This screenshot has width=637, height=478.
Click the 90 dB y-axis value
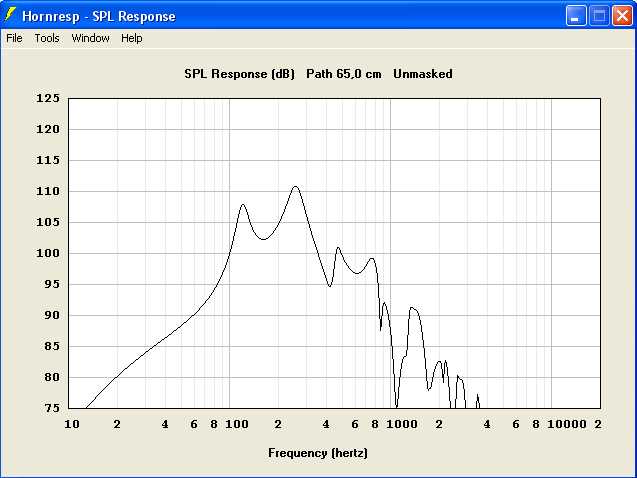52,315
